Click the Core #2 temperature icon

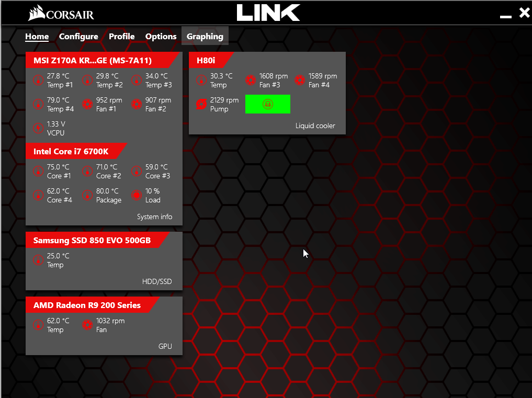tap(87, 172)
